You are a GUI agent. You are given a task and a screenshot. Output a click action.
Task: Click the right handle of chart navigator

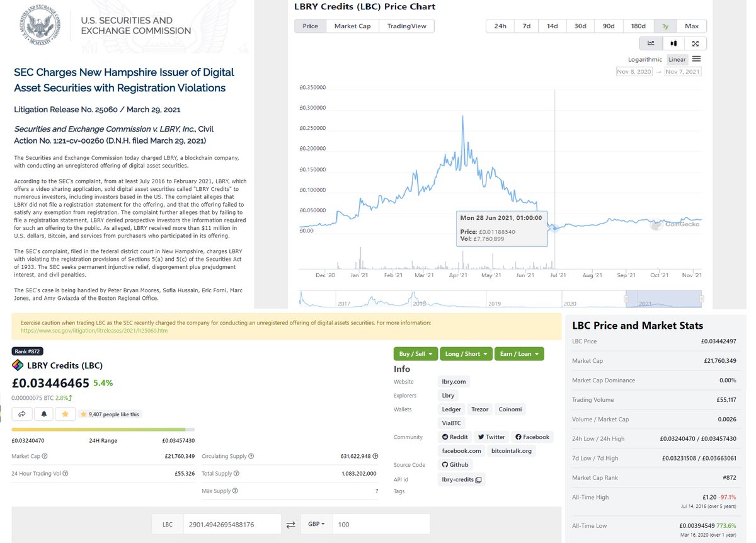point(702,299)
